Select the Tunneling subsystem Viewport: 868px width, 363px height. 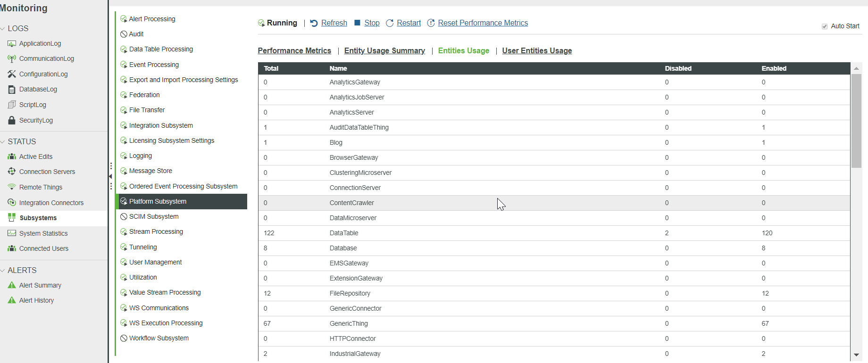click(x=143, y=247)
